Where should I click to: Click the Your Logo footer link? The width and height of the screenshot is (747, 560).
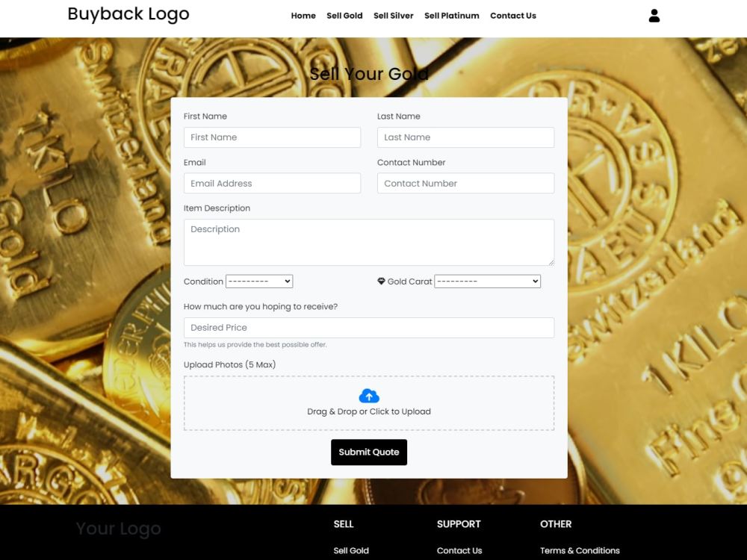tap(119, 529)
